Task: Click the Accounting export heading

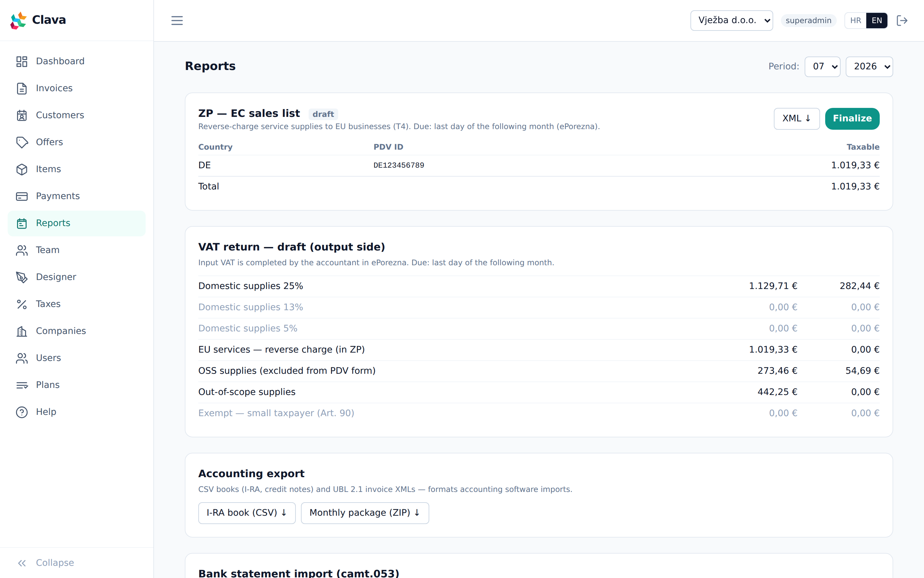Action: (x=251, y=474)
